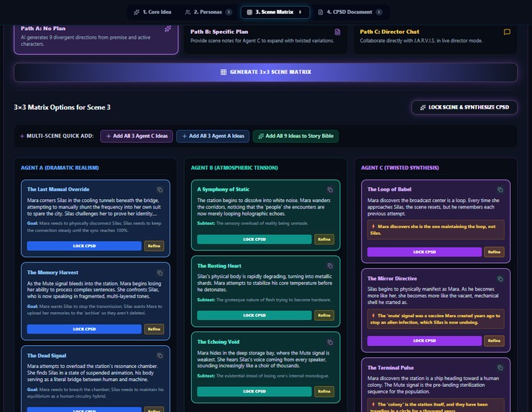Screen dimensions: 532x412
Task: Lock CPSD for The Echoing Void
Action: [x=254, y=391]
